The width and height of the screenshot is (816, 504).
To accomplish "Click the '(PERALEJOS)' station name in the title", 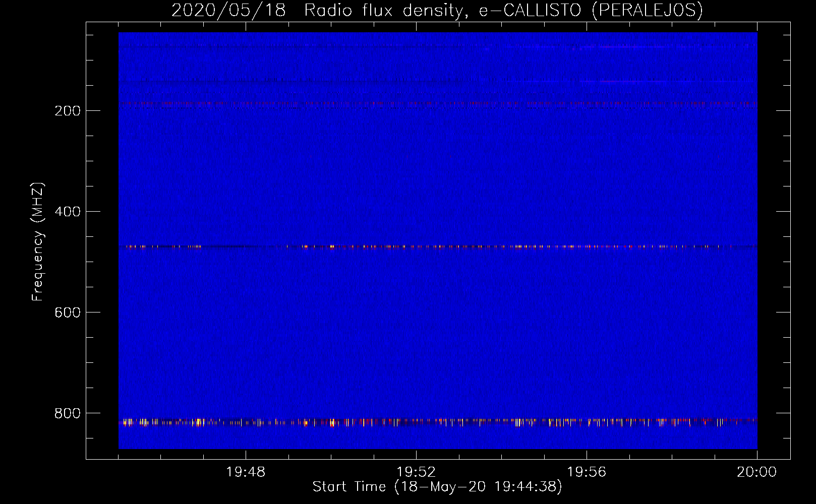I will pos(647,10).
